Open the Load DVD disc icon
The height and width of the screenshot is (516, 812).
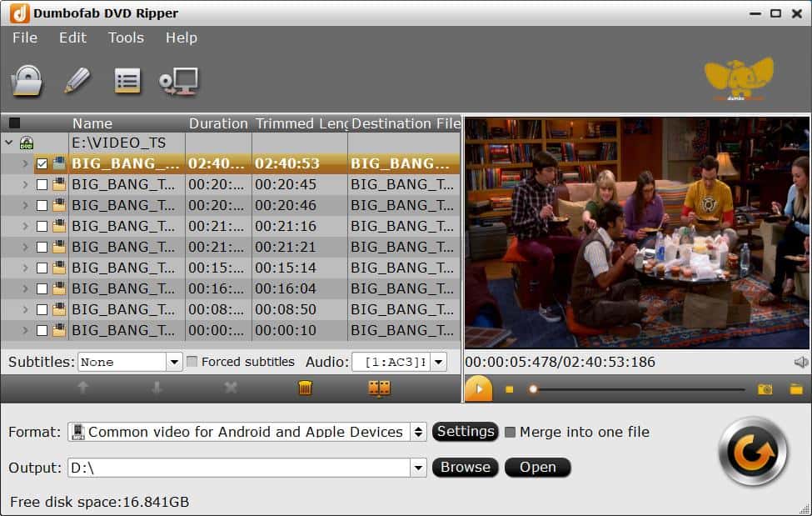[29, 79]
